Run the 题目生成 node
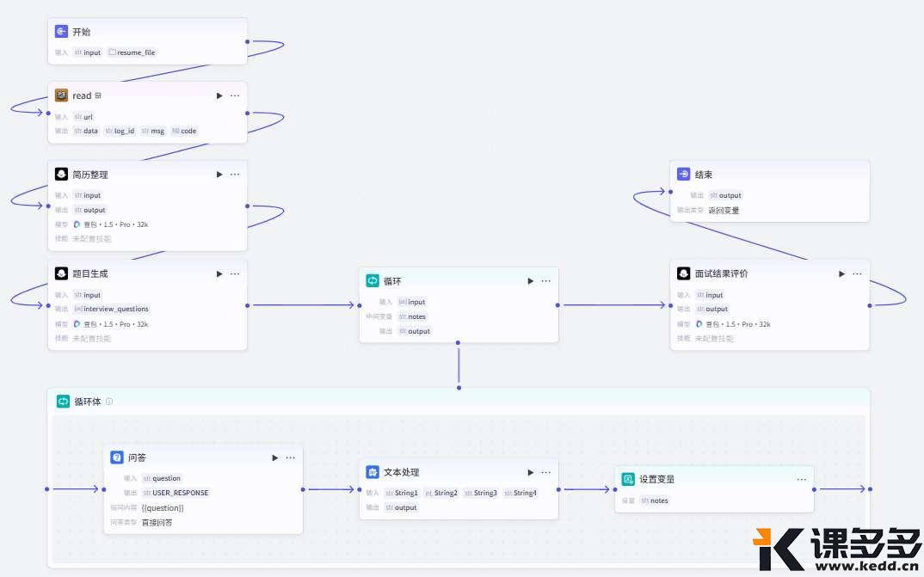The image size is (924, 577). coord(219,273)
